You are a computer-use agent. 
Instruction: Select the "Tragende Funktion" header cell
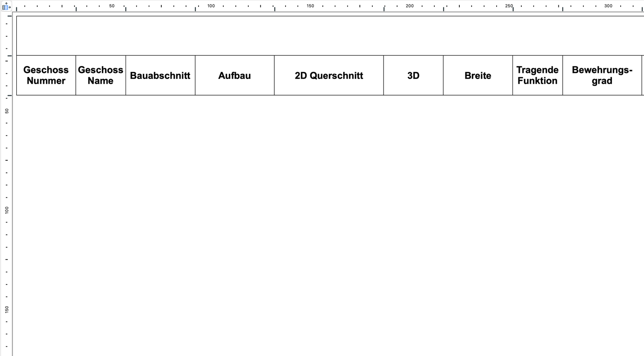[x=538, y=75]
